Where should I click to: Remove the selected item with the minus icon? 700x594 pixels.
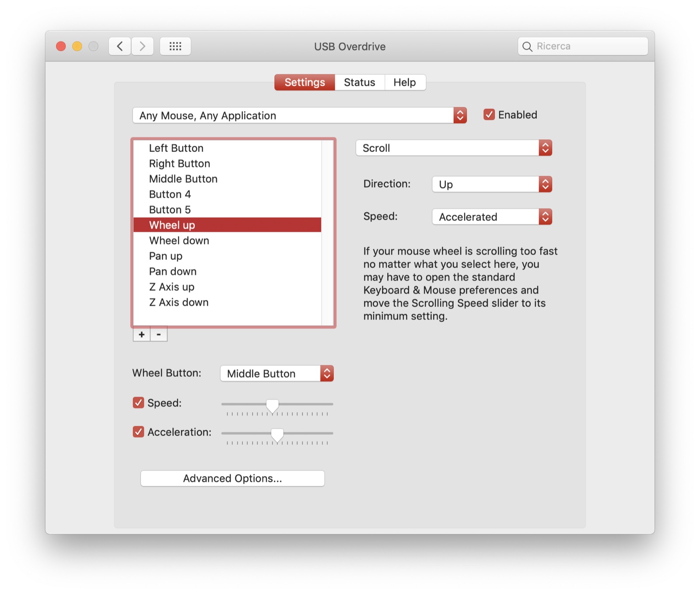(159, 335)
